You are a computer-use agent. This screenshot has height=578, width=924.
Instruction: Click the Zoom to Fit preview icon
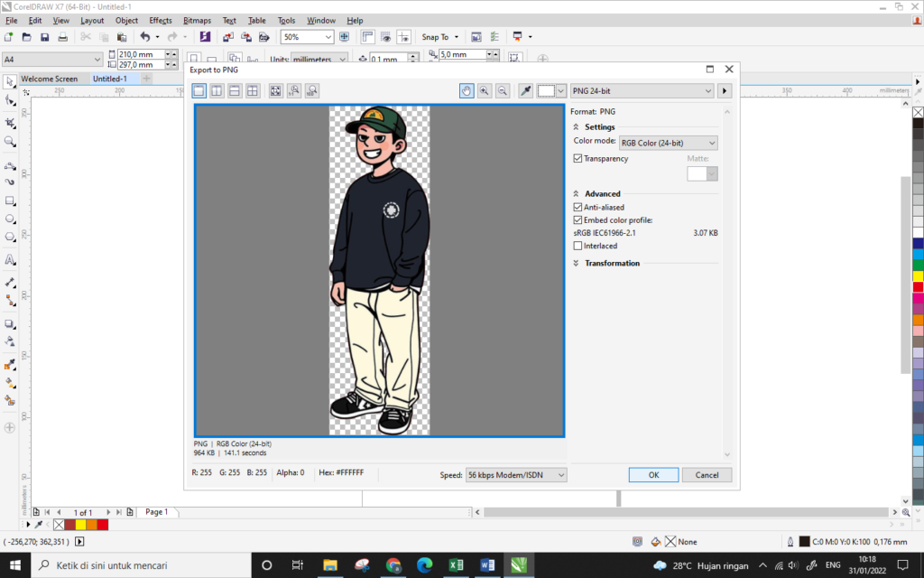coord(273,90)
